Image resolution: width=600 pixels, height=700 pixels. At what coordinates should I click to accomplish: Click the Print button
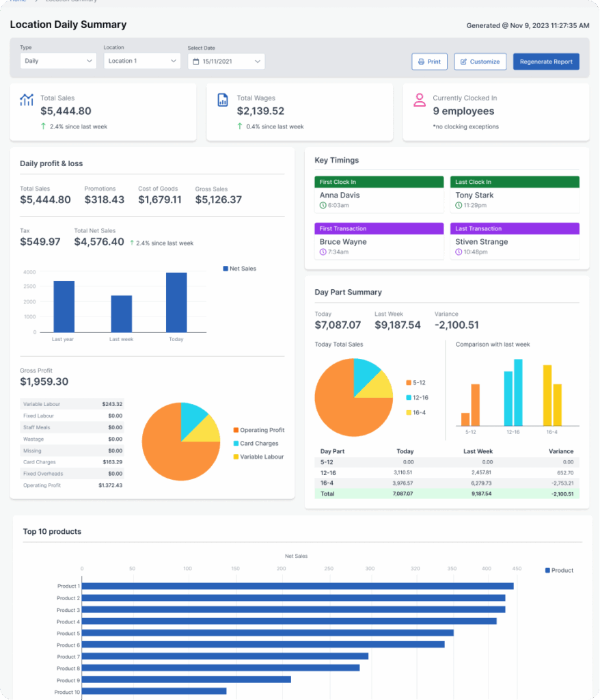point(429,62)
